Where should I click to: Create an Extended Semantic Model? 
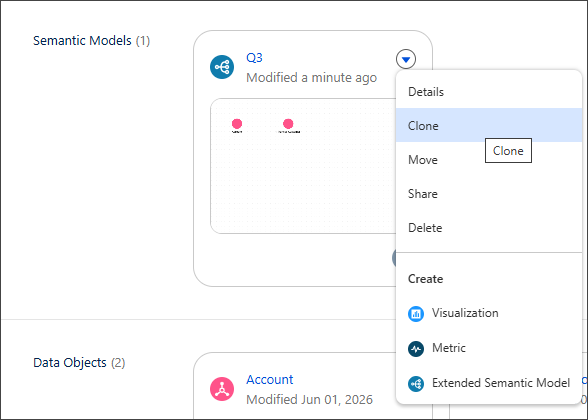click(489, 383)
